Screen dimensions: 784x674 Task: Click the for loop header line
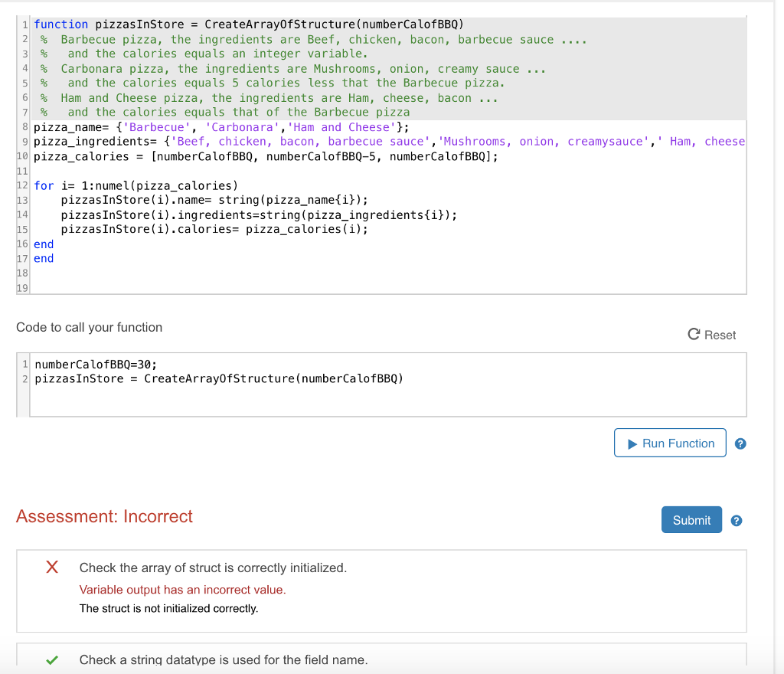136,186
